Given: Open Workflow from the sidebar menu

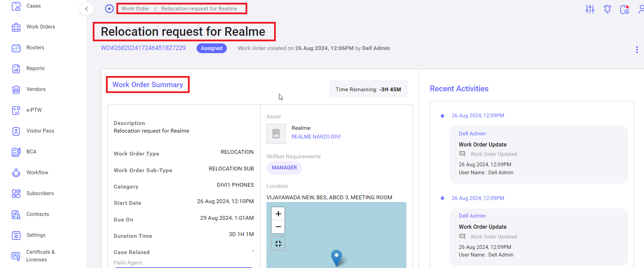Looking at the screenshot, I should 37,173.
